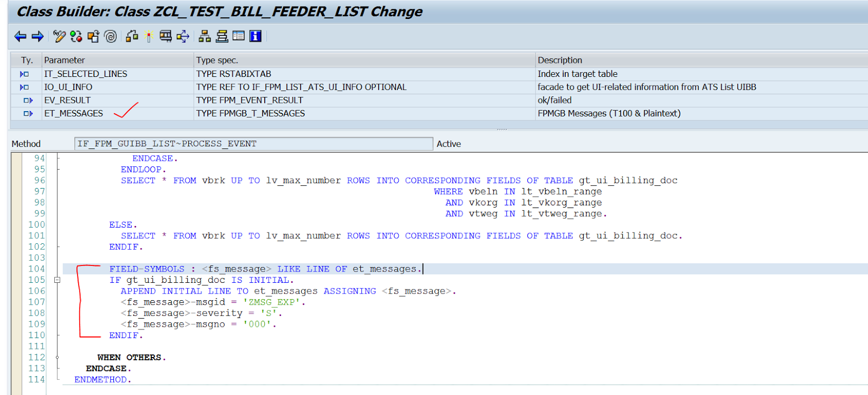Click the TYPE FPMGB_T_MESSAGES type spec cell
868x395 pixels.
[x=365, y=113]
